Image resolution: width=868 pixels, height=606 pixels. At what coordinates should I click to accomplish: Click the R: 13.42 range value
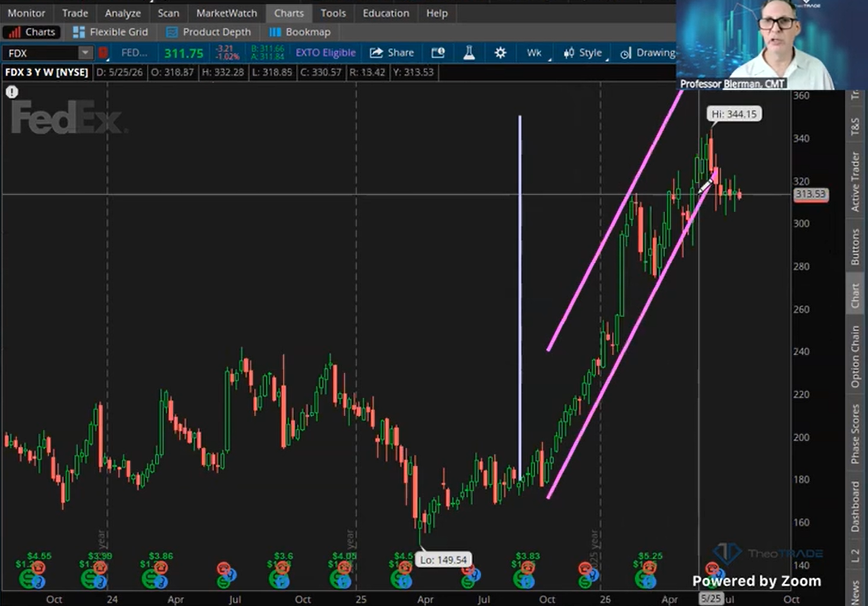coord(367,73)
